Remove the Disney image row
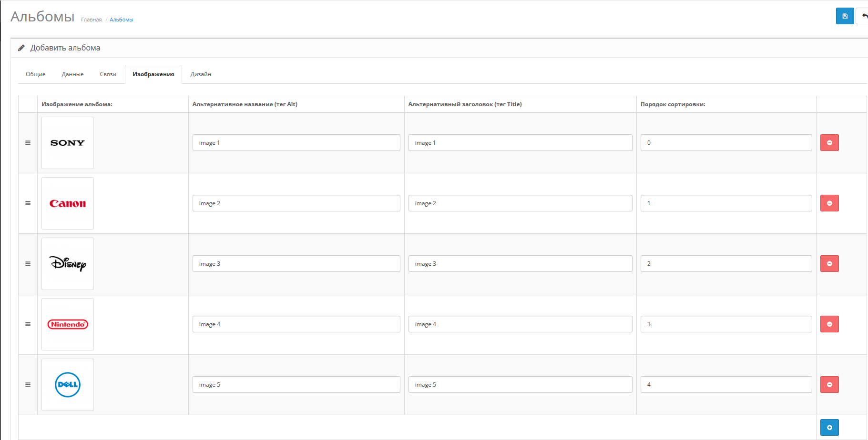 [829, 264]
